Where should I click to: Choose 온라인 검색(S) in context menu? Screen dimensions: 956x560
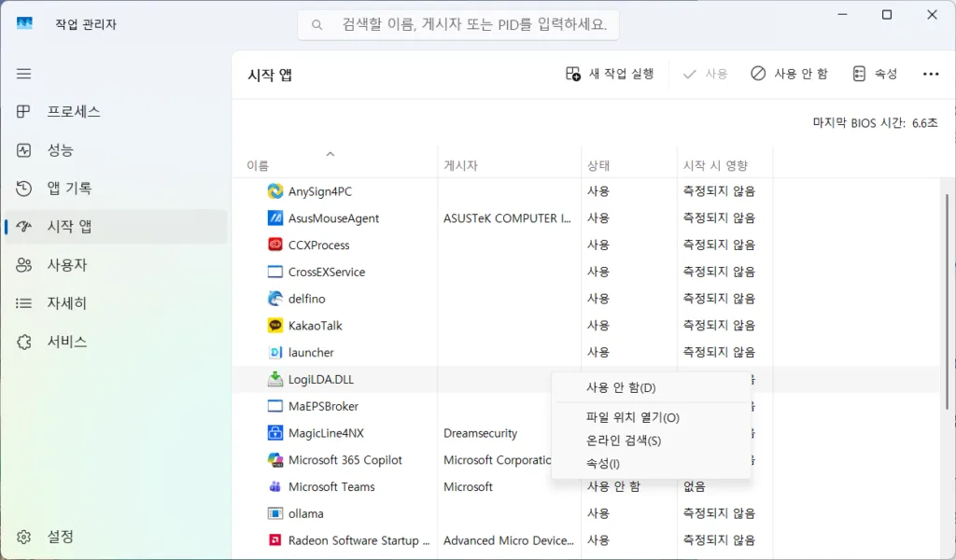point(651,441)
